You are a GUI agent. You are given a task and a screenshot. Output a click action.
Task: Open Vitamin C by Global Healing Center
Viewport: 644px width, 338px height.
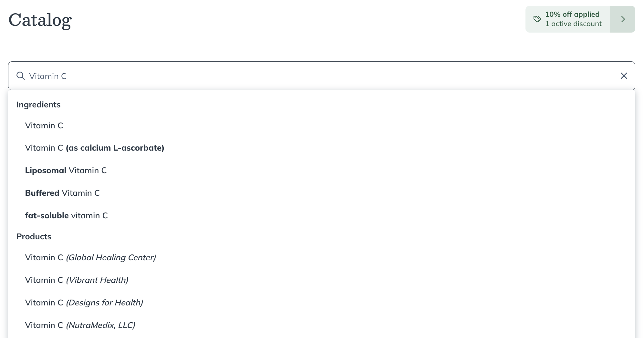(90, 257)
